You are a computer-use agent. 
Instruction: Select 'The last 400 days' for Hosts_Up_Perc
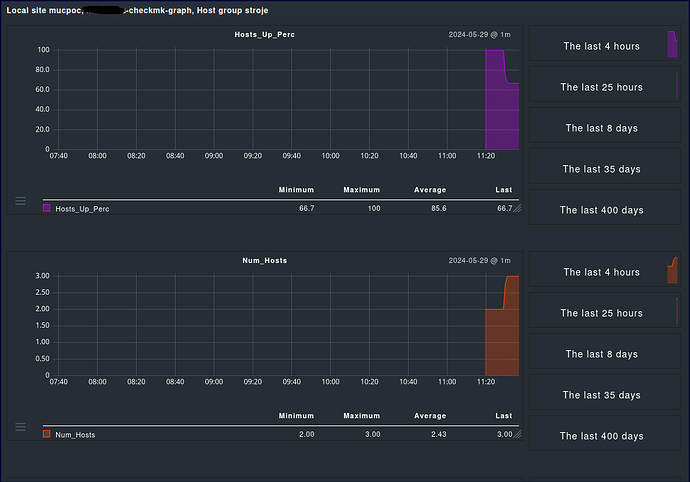point(601,210)
